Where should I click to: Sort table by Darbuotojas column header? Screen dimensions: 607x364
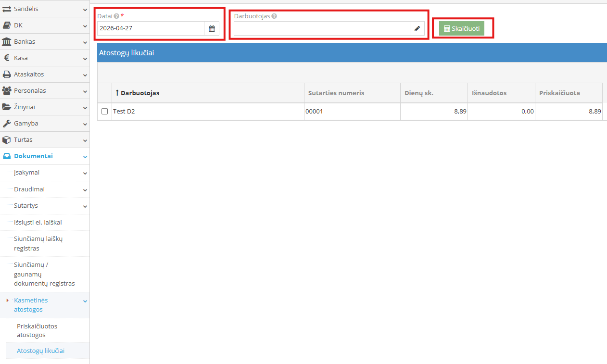point(140,93)
